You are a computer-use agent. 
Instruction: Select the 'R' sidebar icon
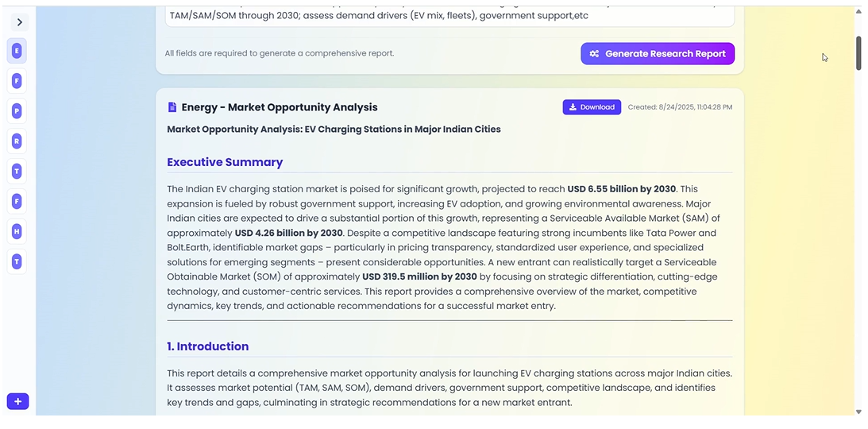click(x=17, y=141)
